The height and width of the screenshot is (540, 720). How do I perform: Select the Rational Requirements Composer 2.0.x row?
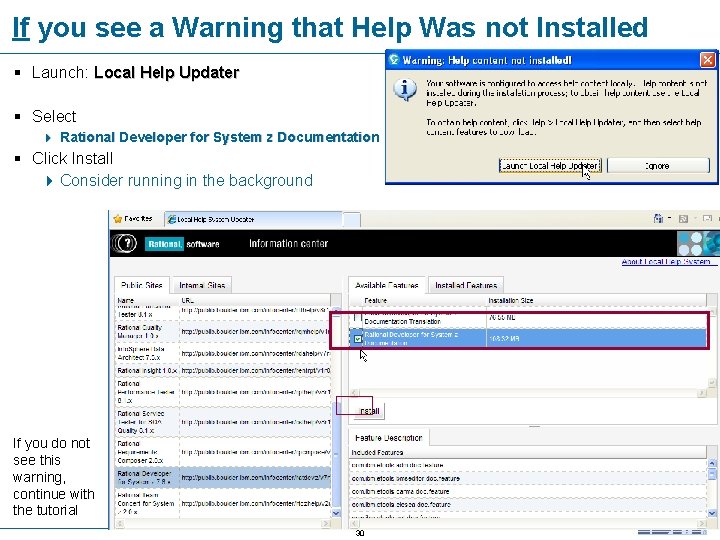point(223,452)
